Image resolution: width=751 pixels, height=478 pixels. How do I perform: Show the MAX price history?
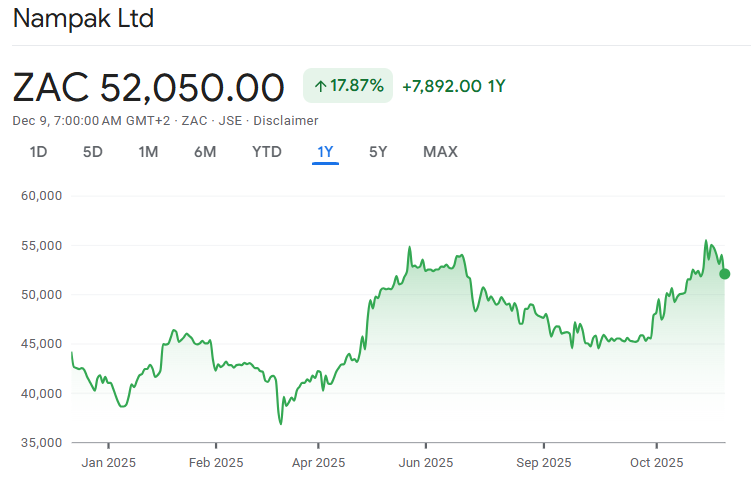tap(440, 152)
